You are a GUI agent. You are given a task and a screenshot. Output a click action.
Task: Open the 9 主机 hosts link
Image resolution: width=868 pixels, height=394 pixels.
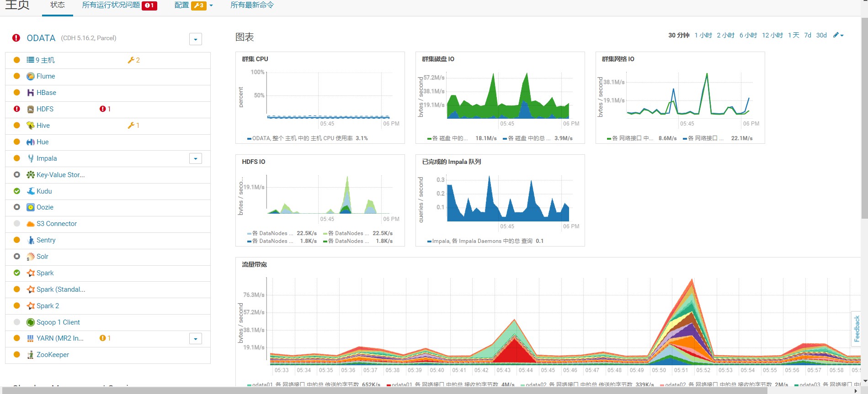45,60
